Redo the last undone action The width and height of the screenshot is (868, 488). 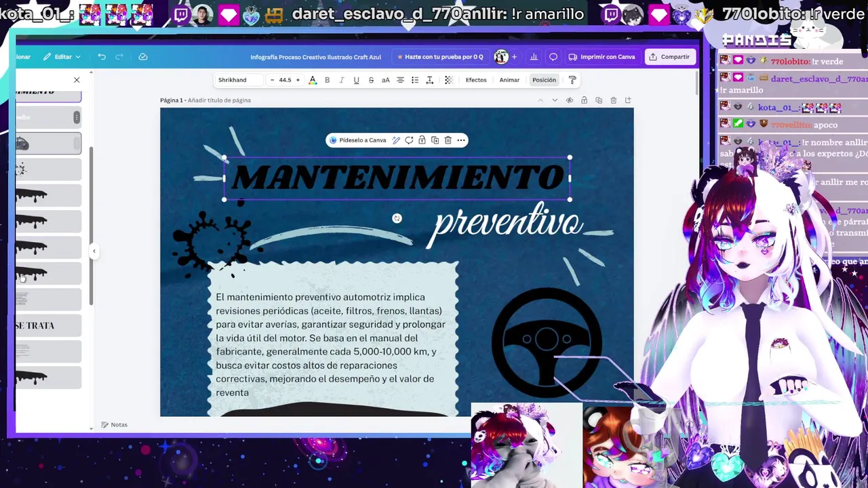119,57
